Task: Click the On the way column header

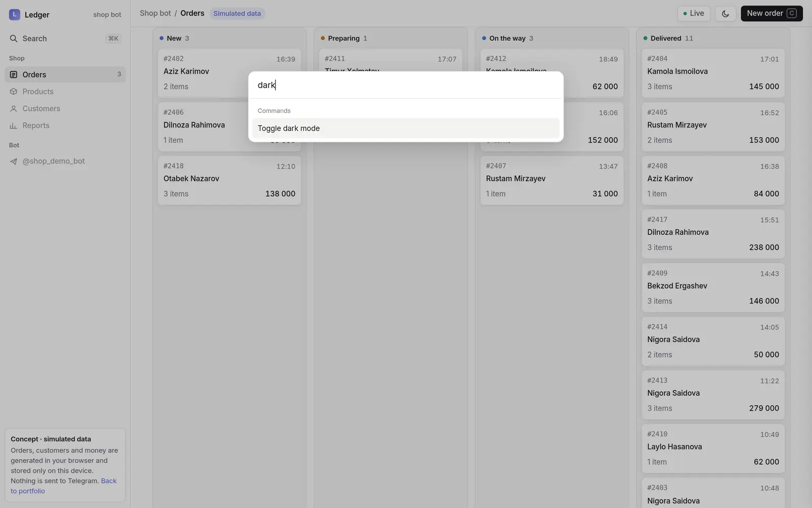Action: 507,38
